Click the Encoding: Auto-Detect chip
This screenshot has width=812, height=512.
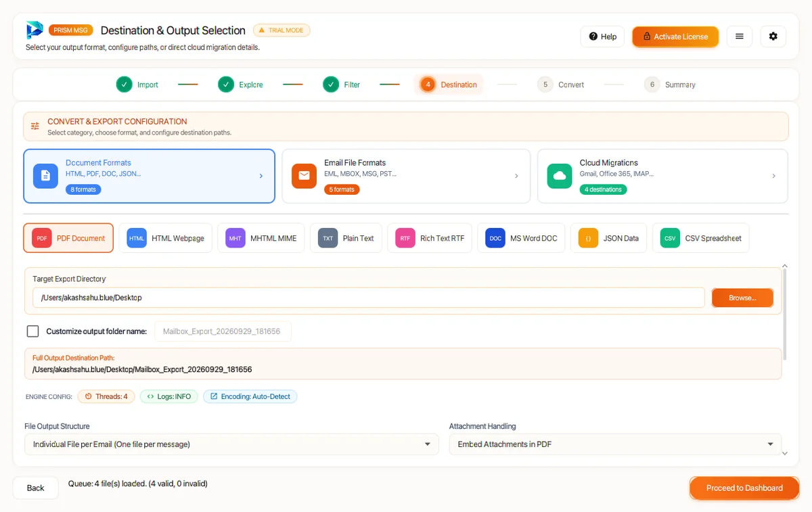coord(250,396)
